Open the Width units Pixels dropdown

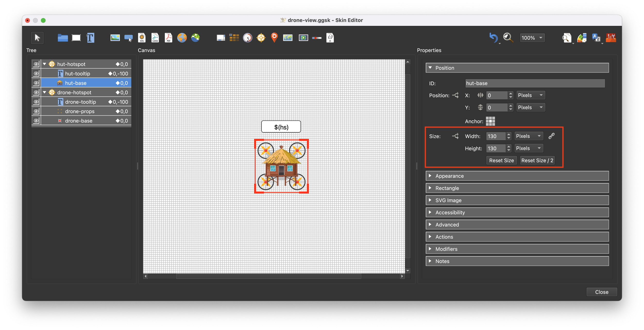point(529,136)
